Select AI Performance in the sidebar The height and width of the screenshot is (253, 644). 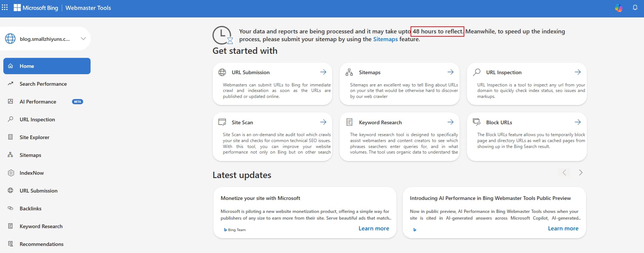tap(38, 102)
